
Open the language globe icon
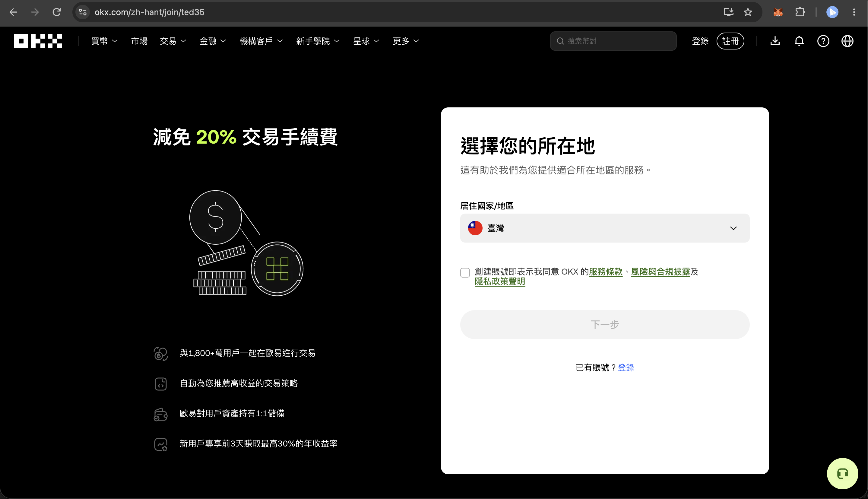[847, 41]
